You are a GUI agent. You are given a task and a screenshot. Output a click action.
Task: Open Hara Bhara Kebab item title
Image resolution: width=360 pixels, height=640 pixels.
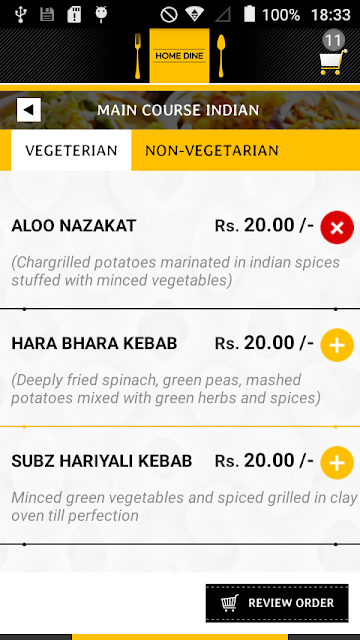94,343
